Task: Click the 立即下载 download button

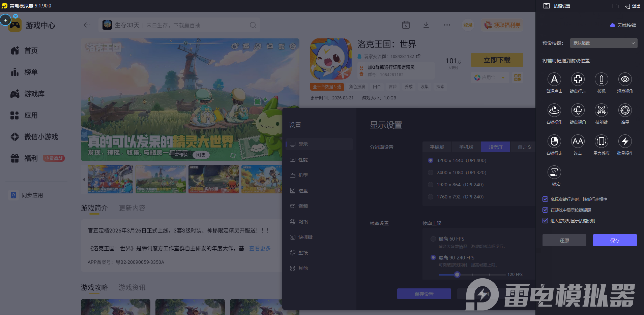Action: [497, 60]
